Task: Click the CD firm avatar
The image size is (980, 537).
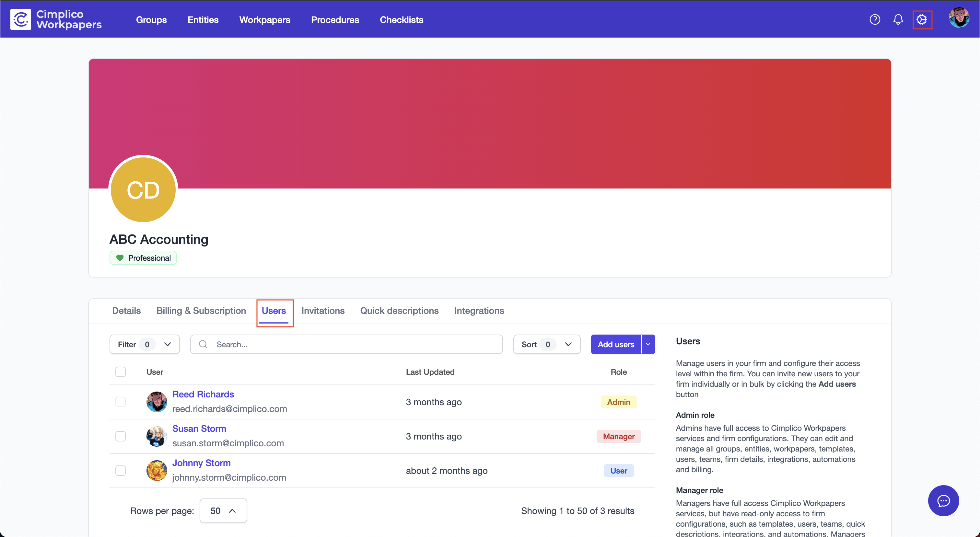Action: tap(143, 189)
